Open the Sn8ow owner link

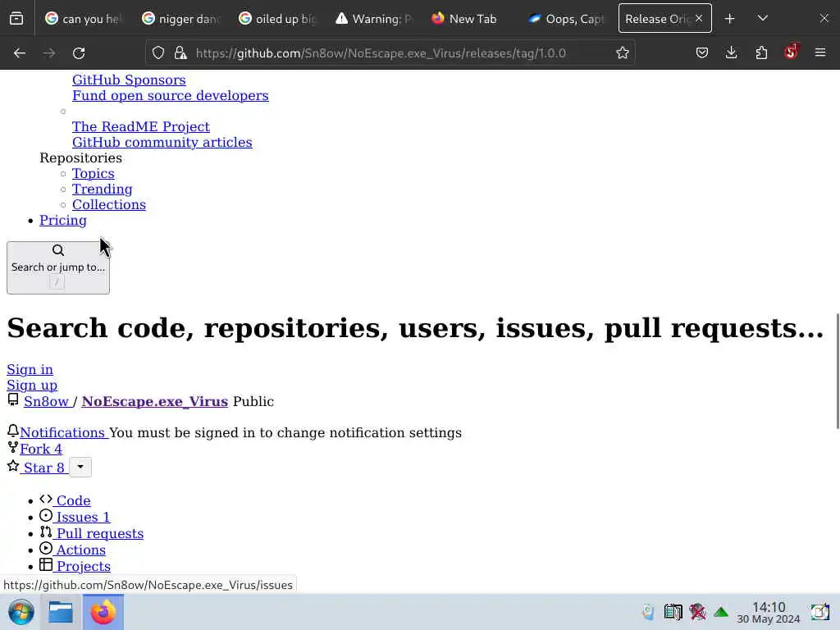47,401
